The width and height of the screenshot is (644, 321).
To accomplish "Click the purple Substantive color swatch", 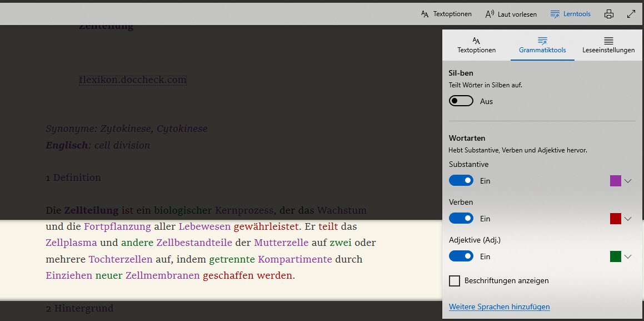I will [615, 181].
